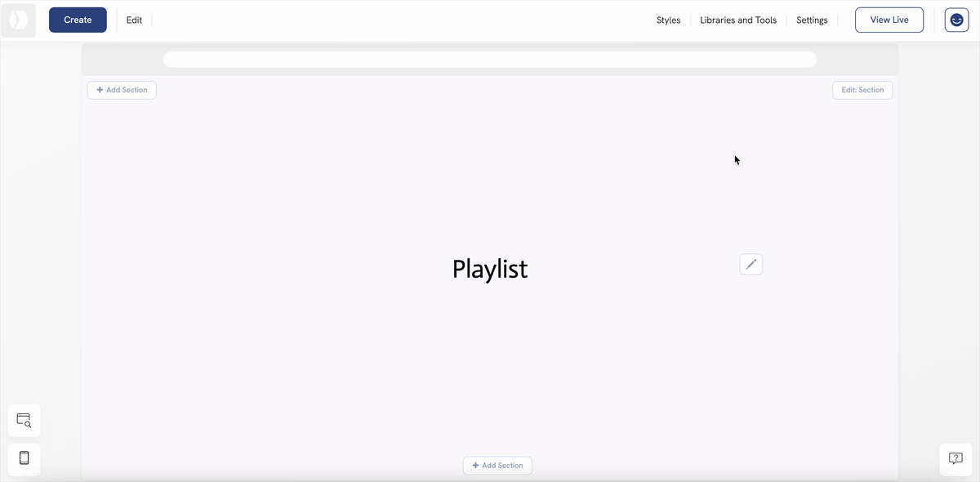
Task: Click the white address bar field
Action: coord(490,60)
